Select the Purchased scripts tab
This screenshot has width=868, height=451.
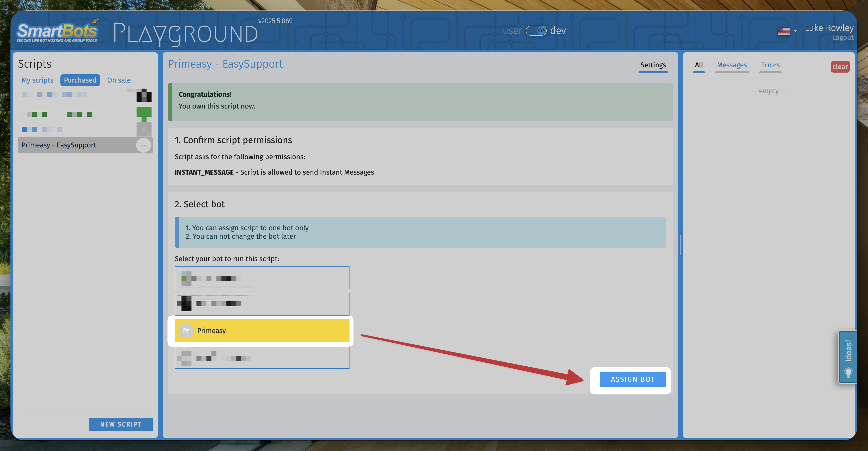80,80
